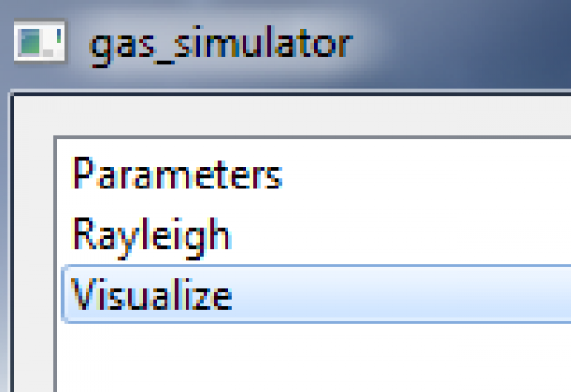Click the word Parameters in the list box

click(177, 176)
